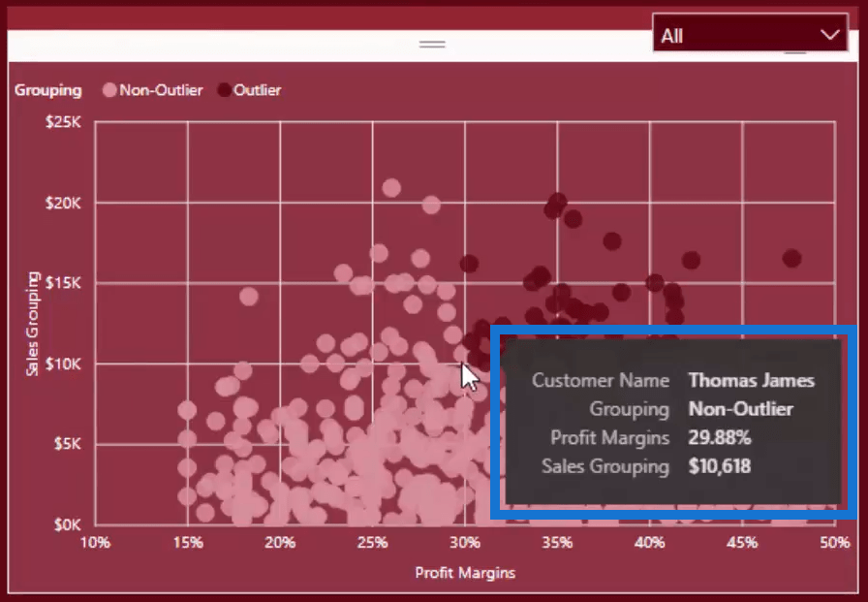The width and height of the screenshot is (868, 602).
Task: Click the '$15K' y-axis label
Action: tap(63, 284)
